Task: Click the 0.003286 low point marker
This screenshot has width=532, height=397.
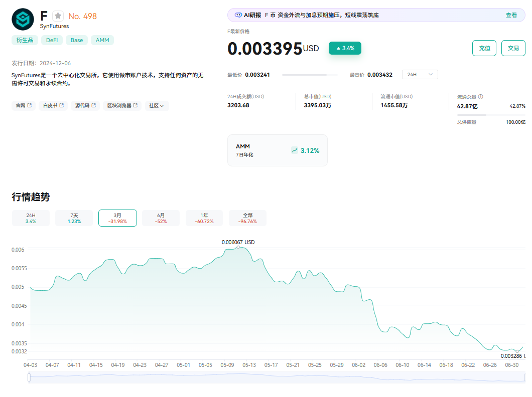Action: click(517, 351)
